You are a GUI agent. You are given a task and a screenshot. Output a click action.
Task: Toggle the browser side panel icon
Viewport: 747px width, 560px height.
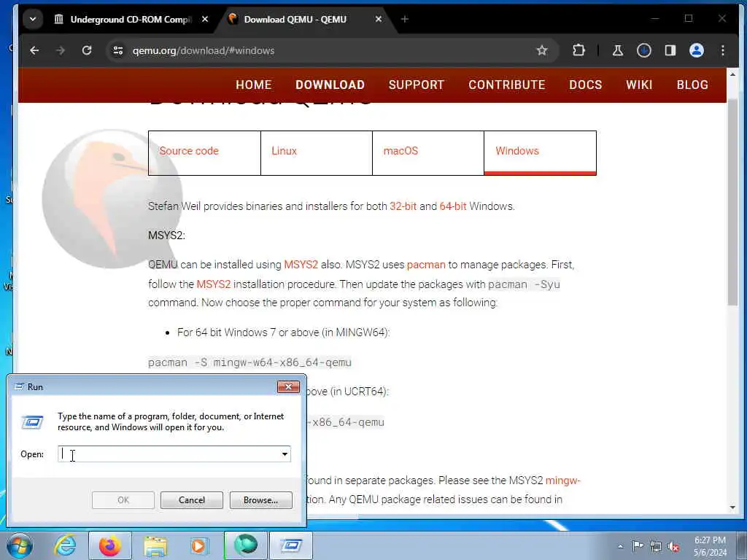pos(670,50)
